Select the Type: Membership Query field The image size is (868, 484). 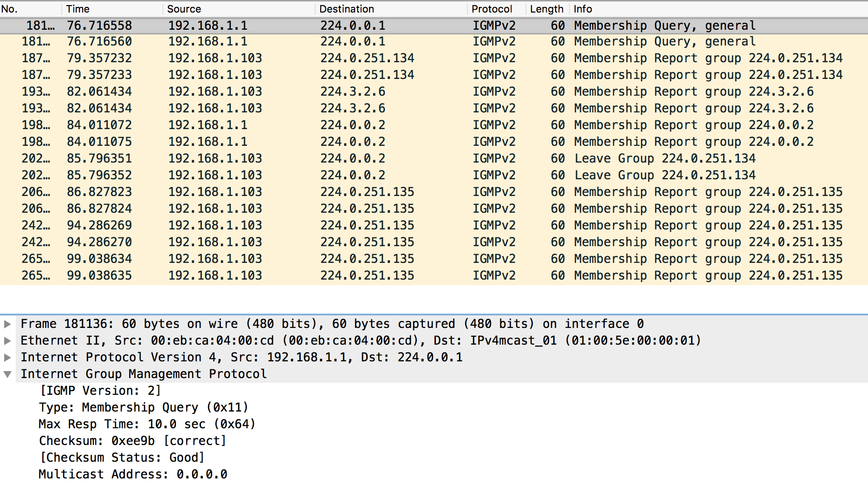point(143,407)
